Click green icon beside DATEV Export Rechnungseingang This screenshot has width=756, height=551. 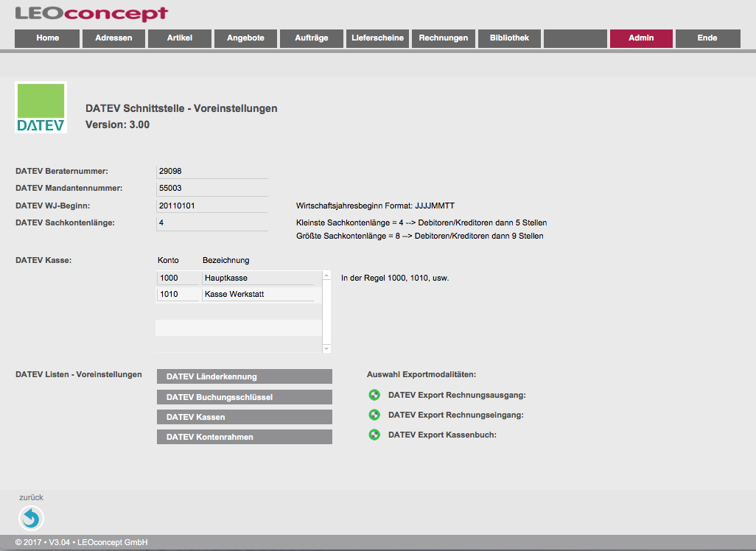[x=374, y=415]
